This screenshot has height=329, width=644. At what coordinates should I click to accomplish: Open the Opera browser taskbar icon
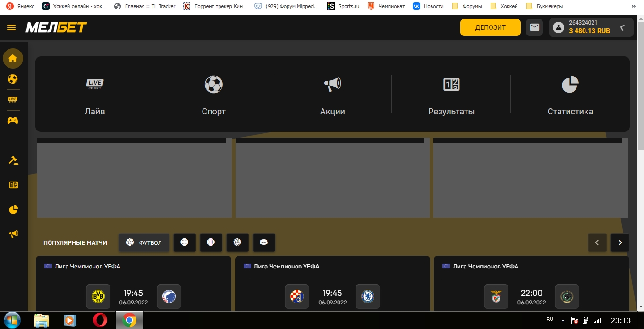click(100, 320)
